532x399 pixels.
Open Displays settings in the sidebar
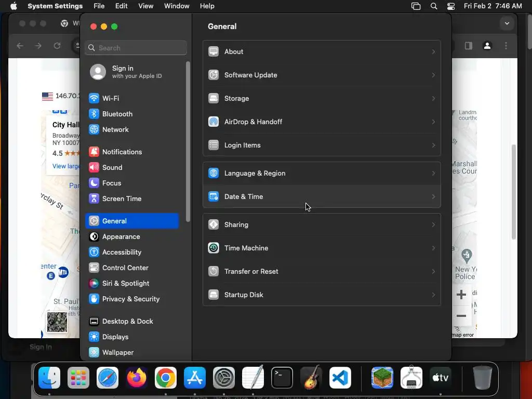[x=132, y=337]
